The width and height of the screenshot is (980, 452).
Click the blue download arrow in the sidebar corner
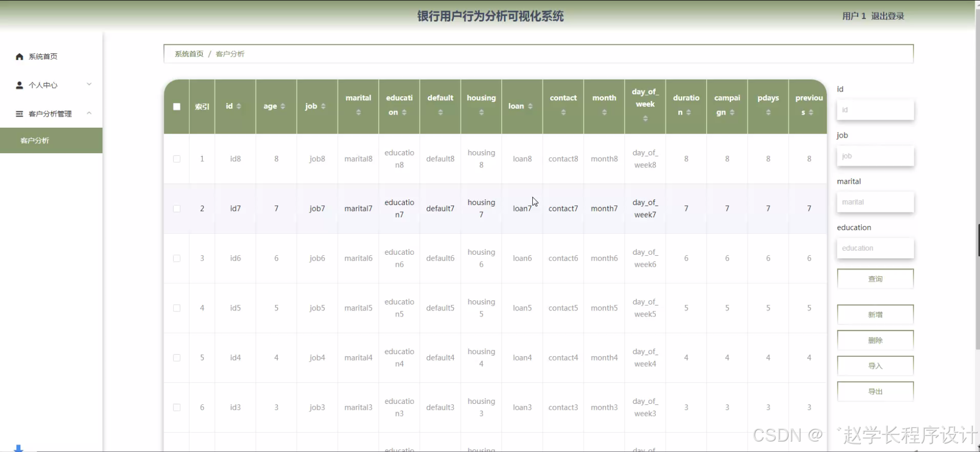pyautogui.click(x=18, y=448)
